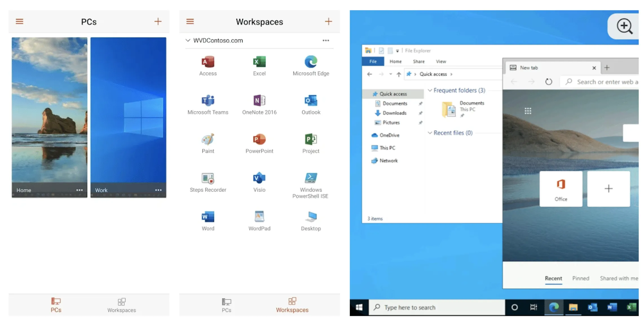Tap the zoom magnifier button

pyautogui.click(x=624, y=27)
